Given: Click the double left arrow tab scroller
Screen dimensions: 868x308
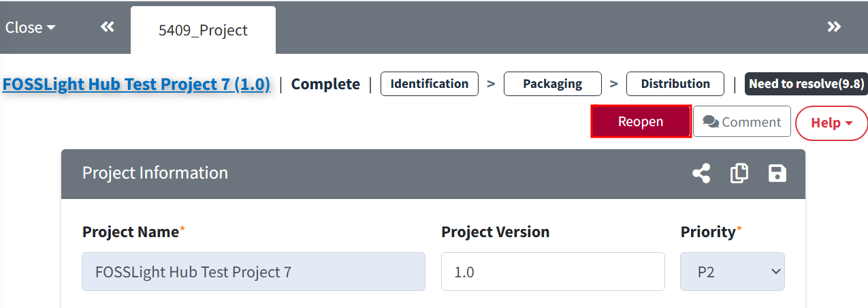Looking at the screenshot, I should click(x=107, y=27).
